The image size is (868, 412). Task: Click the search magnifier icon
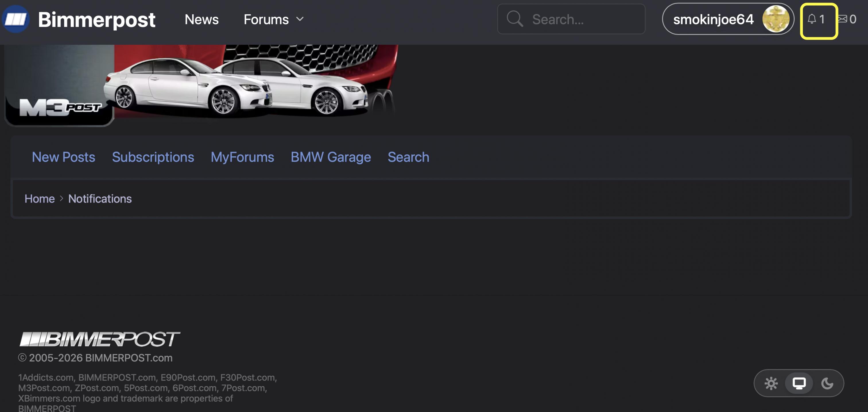(x=515, y=19)
